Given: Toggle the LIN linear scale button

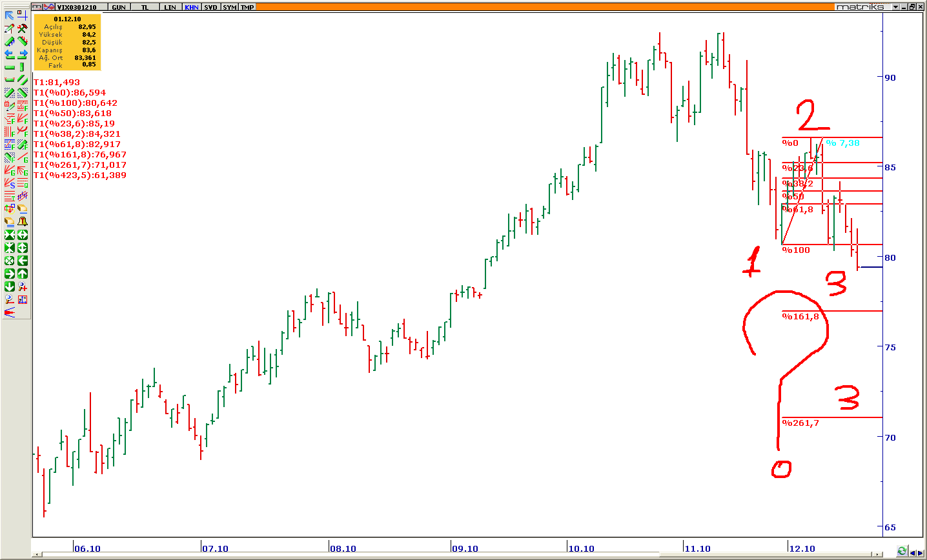Looking at the screenshot, I should pos(170,7).
